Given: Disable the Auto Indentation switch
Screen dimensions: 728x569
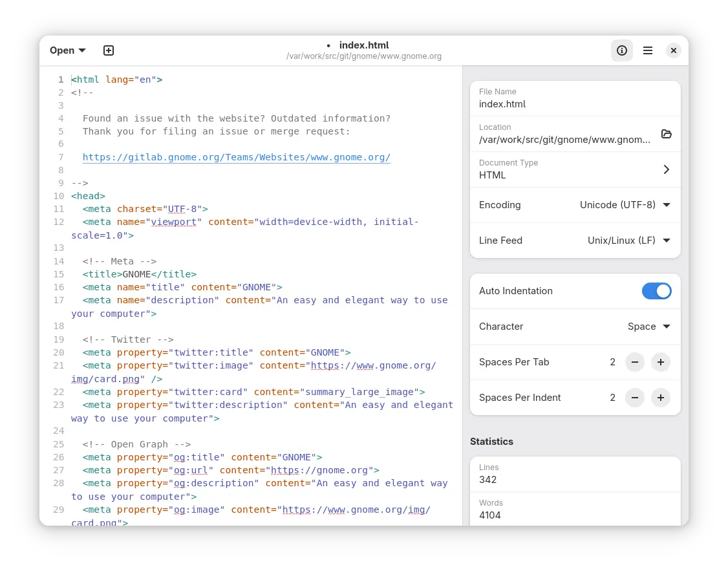Looking at the screenshot, I should point(656,291).
